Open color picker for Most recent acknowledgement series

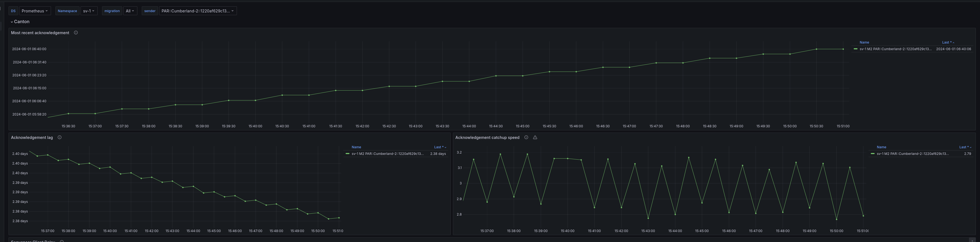856,49
